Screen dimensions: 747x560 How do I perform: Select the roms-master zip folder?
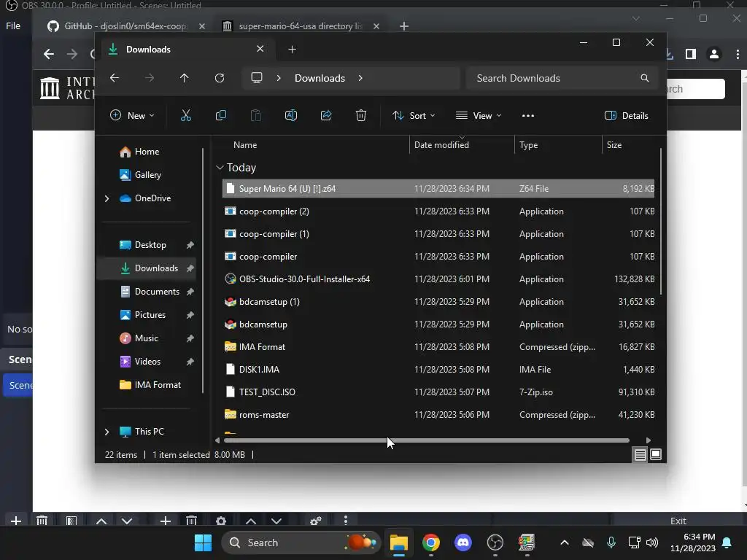pyautogui.click(x=438, y=415)
